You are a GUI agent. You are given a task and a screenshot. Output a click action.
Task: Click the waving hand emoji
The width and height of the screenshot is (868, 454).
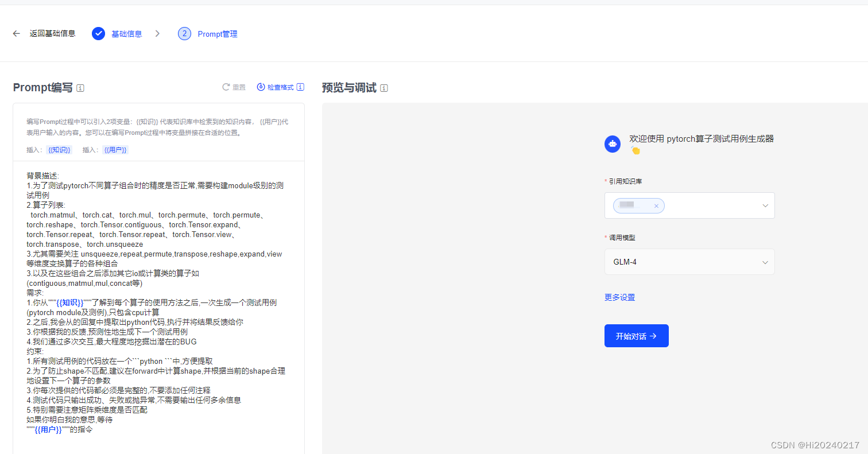[x=635, y=150]
